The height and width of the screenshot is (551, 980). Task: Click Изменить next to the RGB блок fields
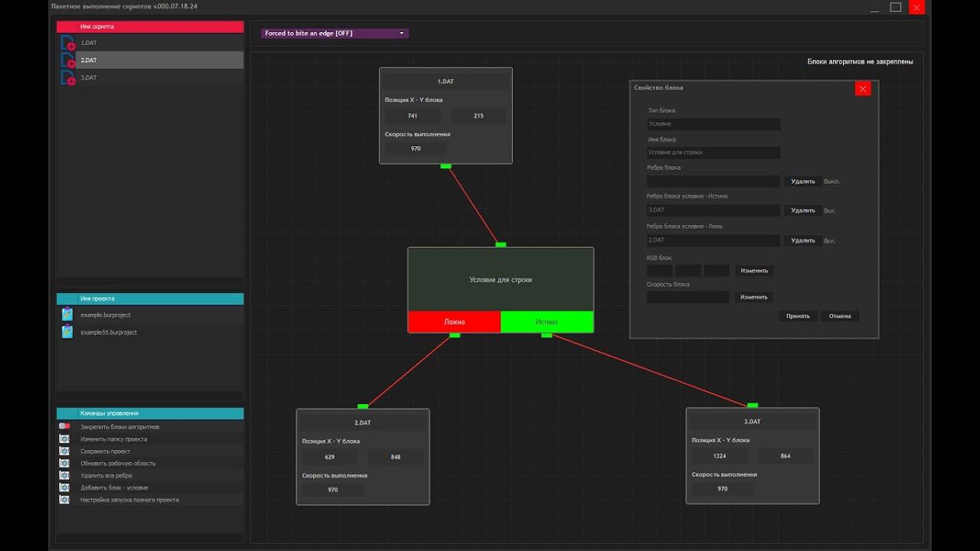point(754,271)
